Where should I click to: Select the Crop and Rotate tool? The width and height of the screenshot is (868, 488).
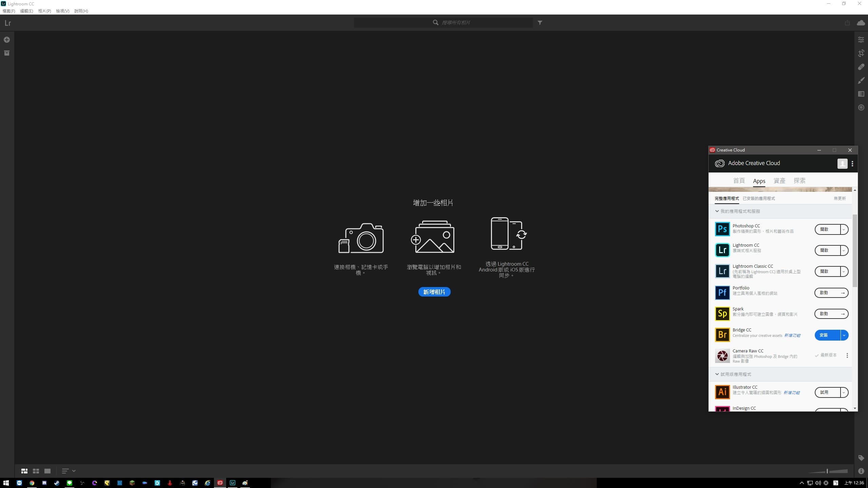point(861,53)
